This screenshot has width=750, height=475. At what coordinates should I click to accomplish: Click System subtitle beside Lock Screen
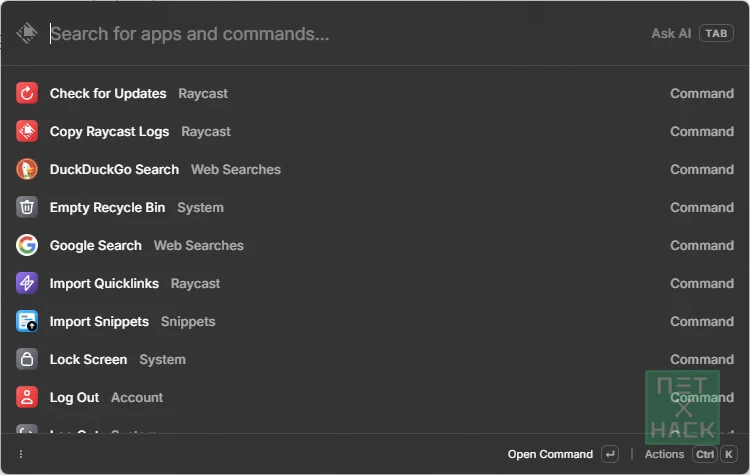(162, 360)
